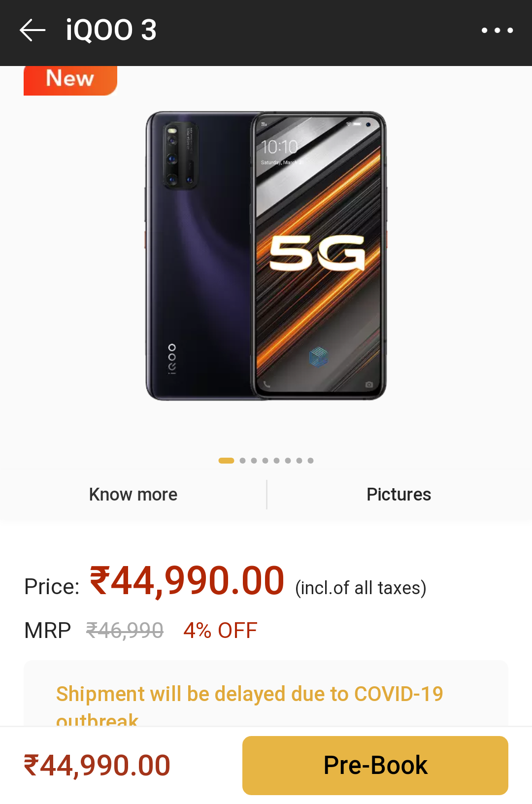Screen dimensions: 532x804
Task: Tap the bottom bar price ₹44,990.00
Action: click(97, 766)
